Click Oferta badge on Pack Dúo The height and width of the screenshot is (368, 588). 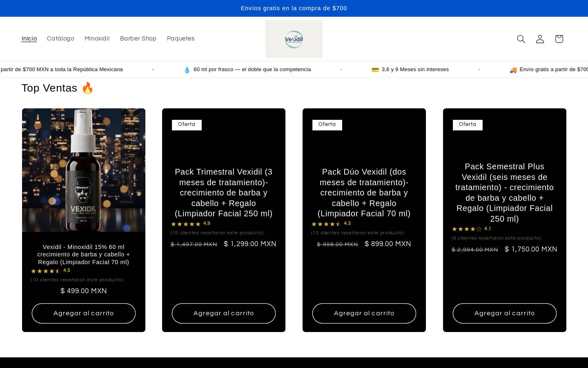point(327,125)
